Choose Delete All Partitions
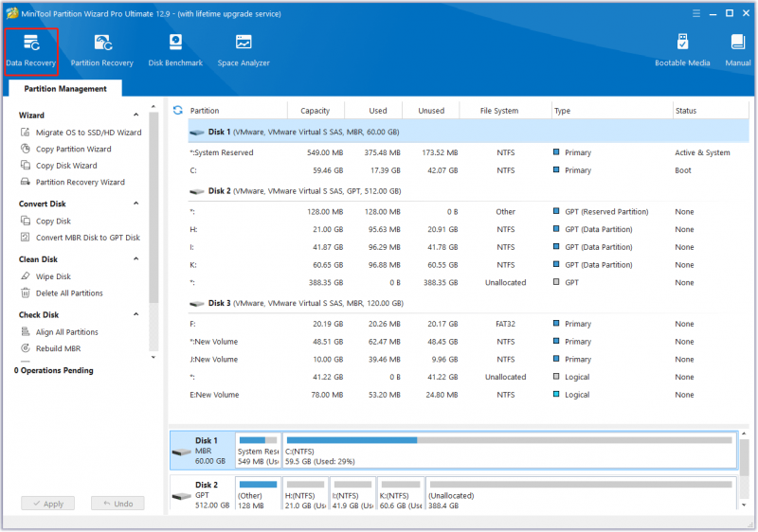This screenshot has width=758, height=532. (69, 293)
